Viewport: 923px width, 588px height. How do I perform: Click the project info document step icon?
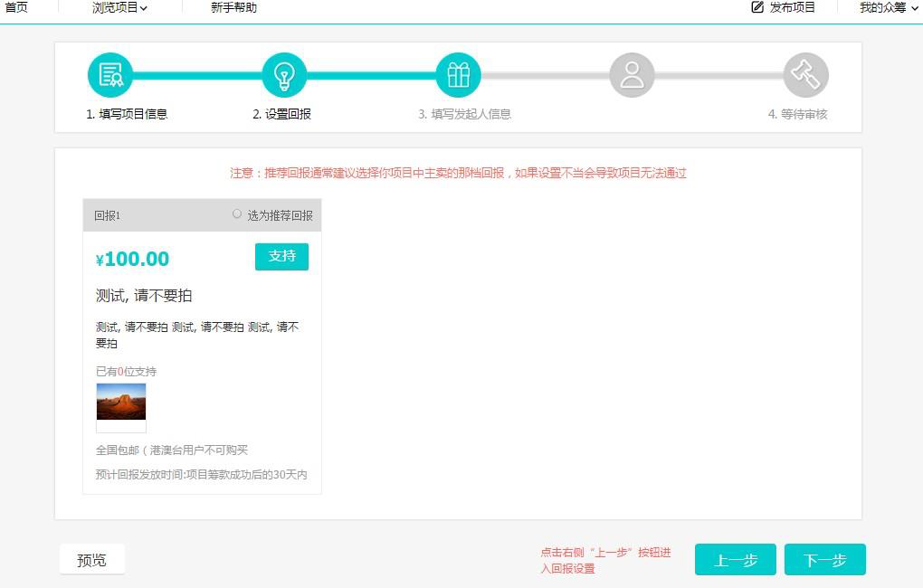(110, 75)
